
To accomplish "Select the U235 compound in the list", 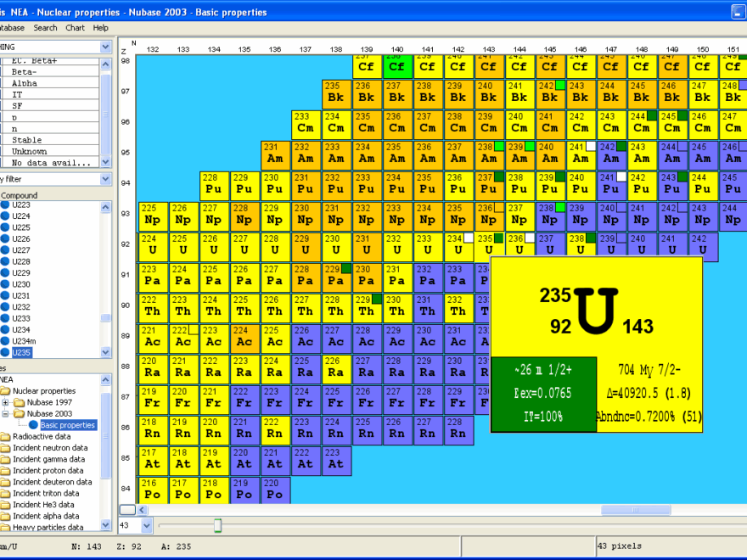I will tap(20, 352).
